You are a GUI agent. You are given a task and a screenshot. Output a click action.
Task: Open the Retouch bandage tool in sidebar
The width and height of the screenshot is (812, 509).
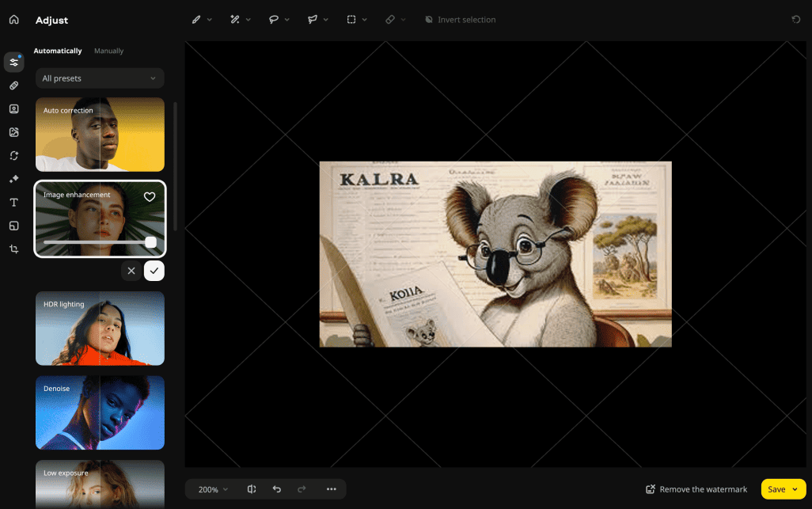coord(13,85)
